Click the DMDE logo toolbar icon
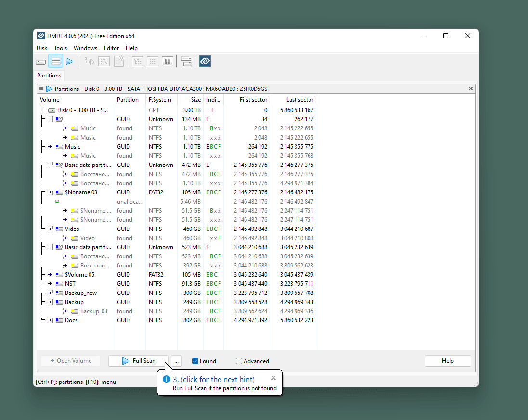 205,61
